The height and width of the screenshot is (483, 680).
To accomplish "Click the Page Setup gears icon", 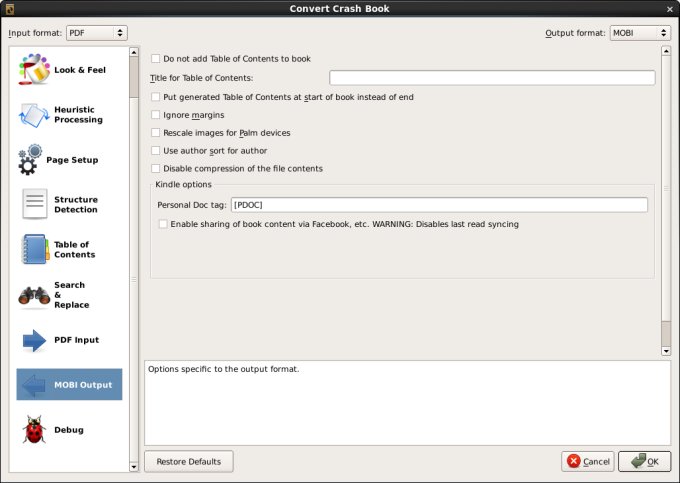I will click(30, 160).
